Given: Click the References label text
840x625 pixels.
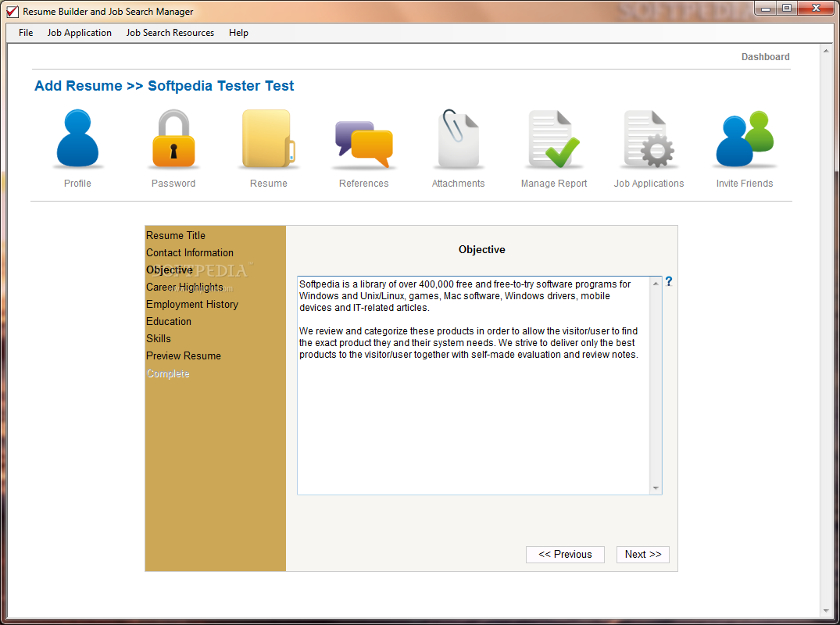Looking at the screenshot, I should pyautogui.click(x=364, y=183).
